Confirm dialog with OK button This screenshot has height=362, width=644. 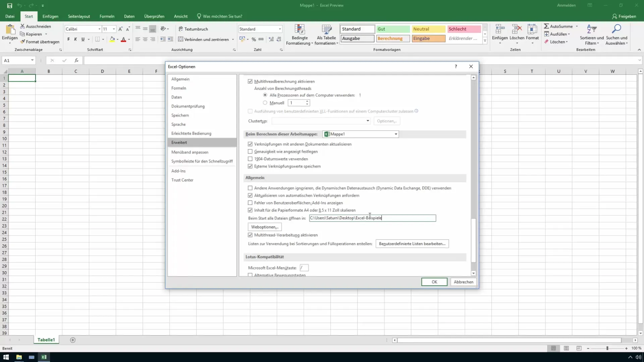434,282
